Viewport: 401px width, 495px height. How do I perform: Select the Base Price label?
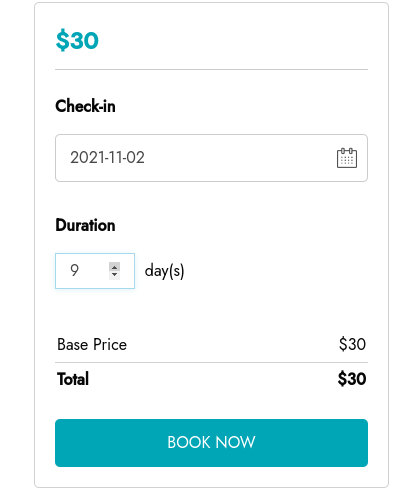[x=92, y=344]
